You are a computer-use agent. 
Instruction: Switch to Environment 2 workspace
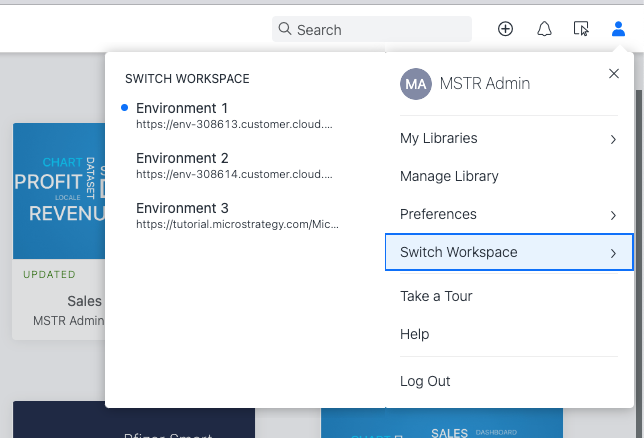182,158
